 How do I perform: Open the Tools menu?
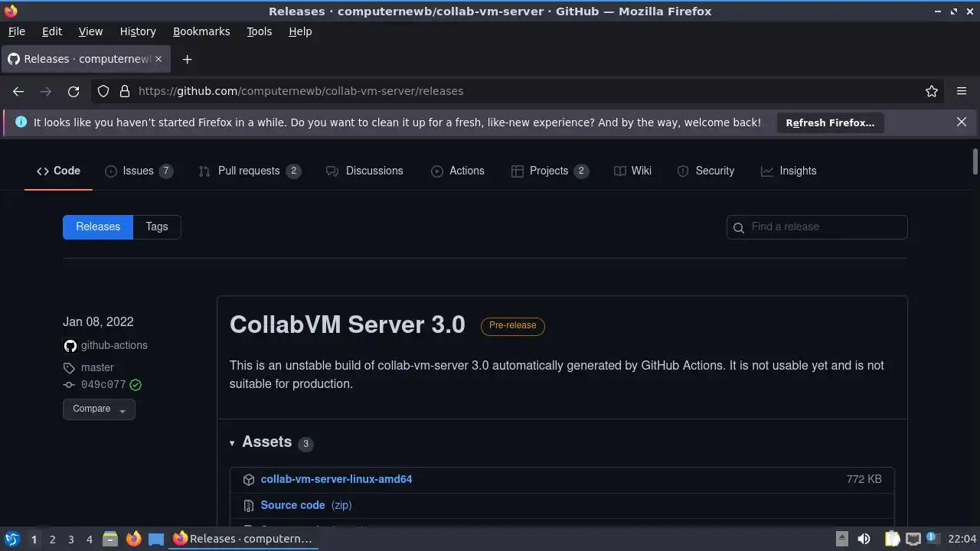coord(260,31)
